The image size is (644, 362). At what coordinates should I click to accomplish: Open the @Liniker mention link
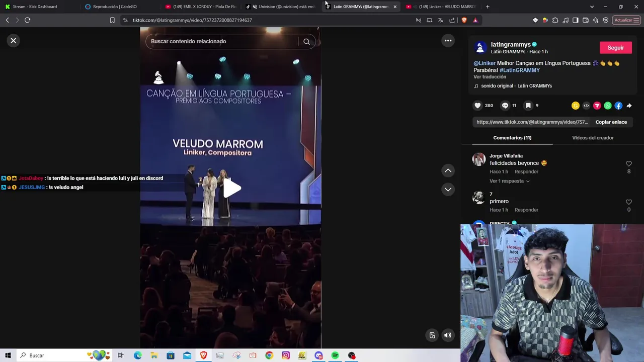tap(485, 63)
